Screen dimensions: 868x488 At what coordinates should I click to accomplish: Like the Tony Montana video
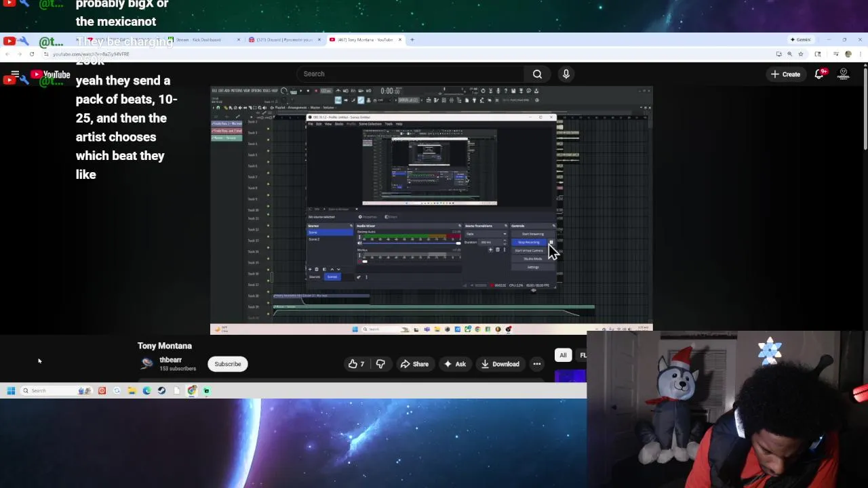click(357, 364)
